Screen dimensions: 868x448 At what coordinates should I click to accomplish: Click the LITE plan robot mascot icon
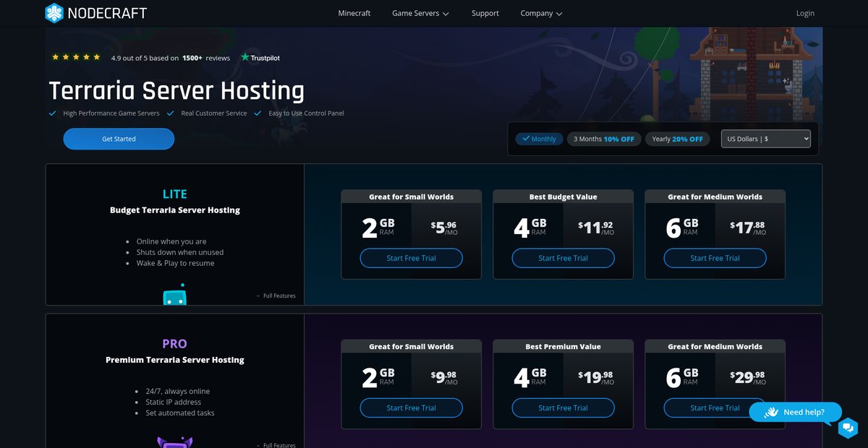[174, 293]
